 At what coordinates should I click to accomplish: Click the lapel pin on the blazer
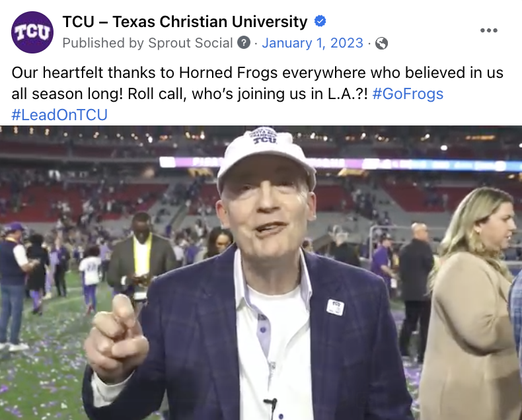336,307
